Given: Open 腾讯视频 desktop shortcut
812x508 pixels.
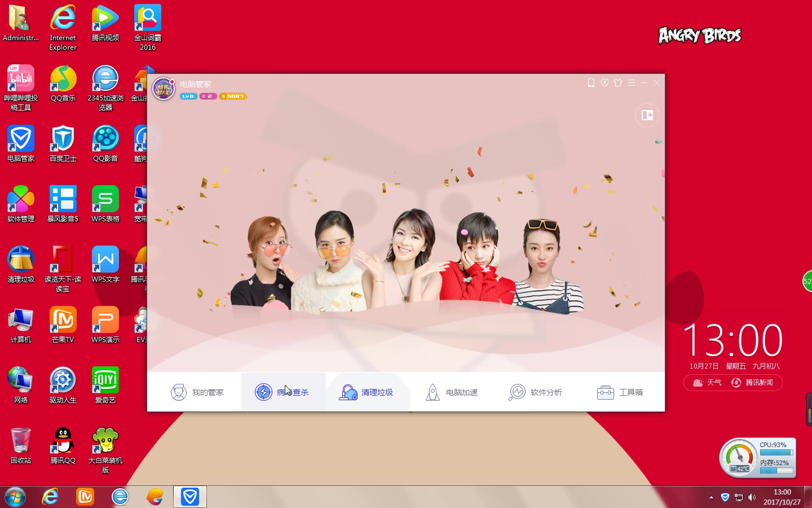Looking at the screenshot, I should [105, 24].
